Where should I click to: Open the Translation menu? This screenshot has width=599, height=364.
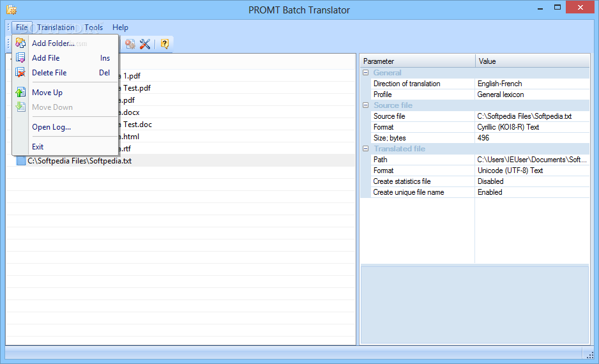[x=56, y=27]
